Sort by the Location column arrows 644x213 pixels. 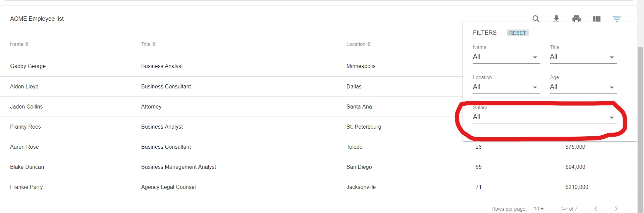(369, 44)
